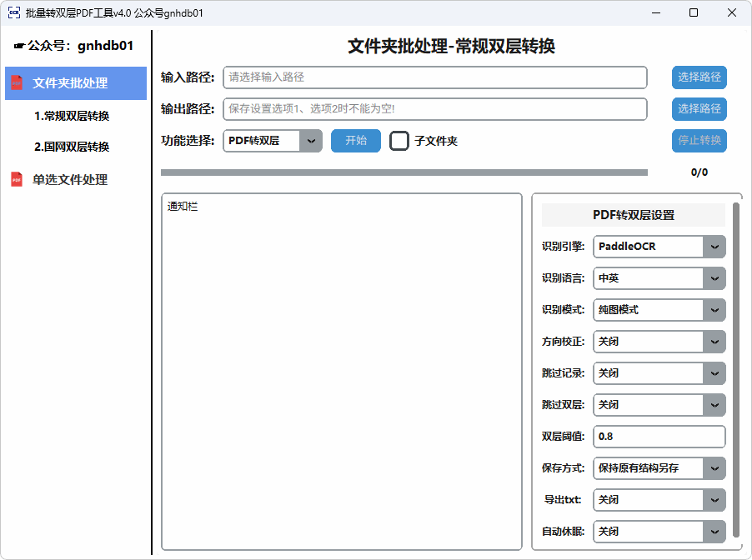Expand the 导出txt dropdown
752x560 pixels.
tap(659, 500)
